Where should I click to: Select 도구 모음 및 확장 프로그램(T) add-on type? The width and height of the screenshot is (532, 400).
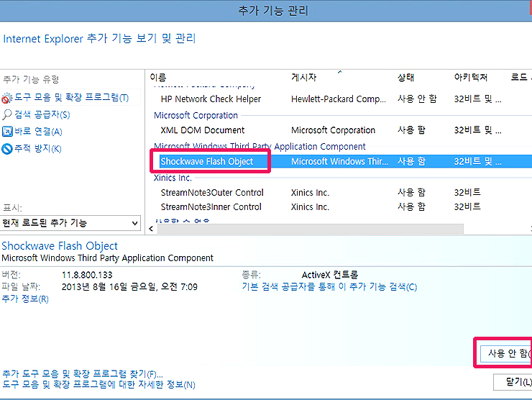click(71, 98)
